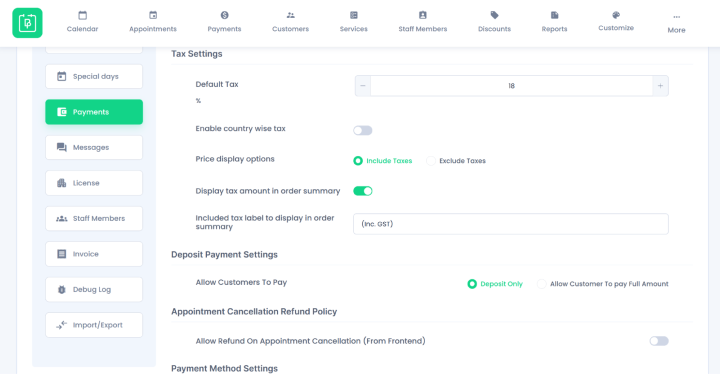Open the Discounts tag icon
Screen dimensions: 720x374
(495, 15)
